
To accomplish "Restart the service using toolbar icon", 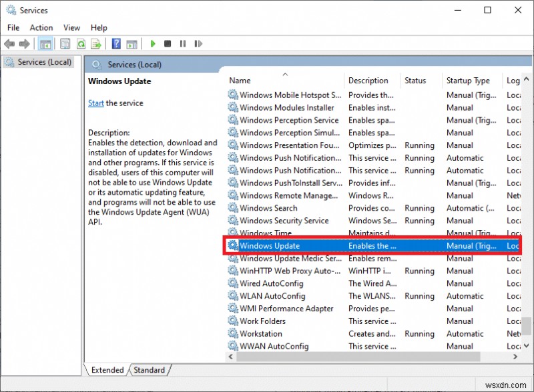I will (198, 43).
